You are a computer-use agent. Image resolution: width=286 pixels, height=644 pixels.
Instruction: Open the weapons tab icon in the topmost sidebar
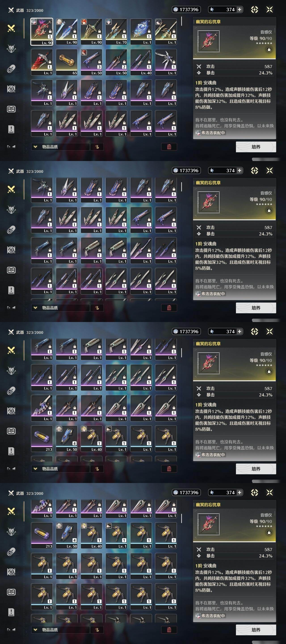tap(11, 28)
